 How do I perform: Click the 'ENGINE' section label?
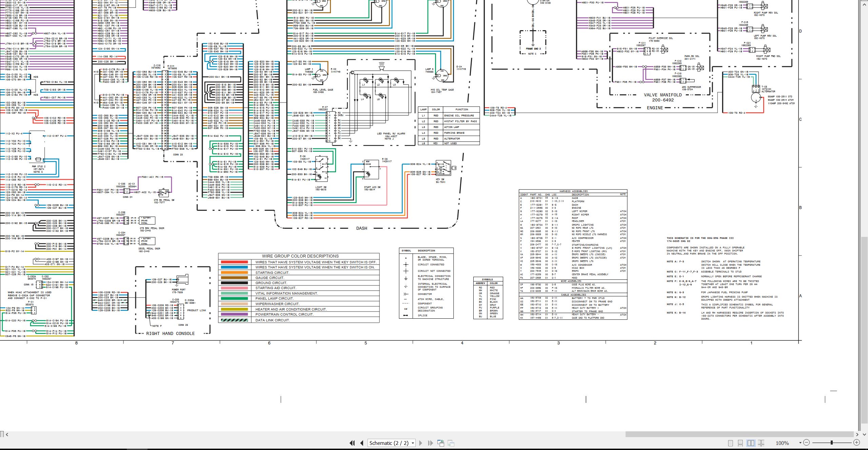coord(655,108)
